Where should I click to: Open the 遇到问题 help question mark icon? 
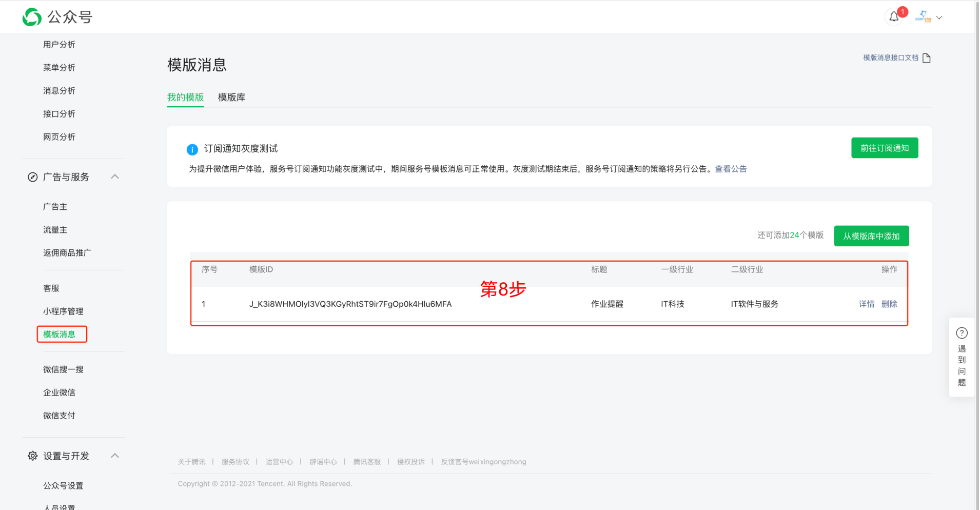[x=962, y=332]
